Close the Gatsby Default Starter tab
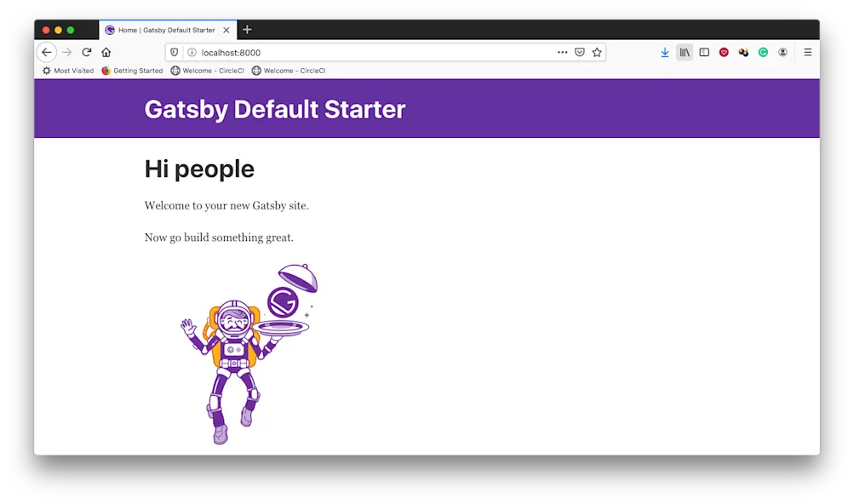The height and width of the screenshot is (504, 854). point(226,30)
